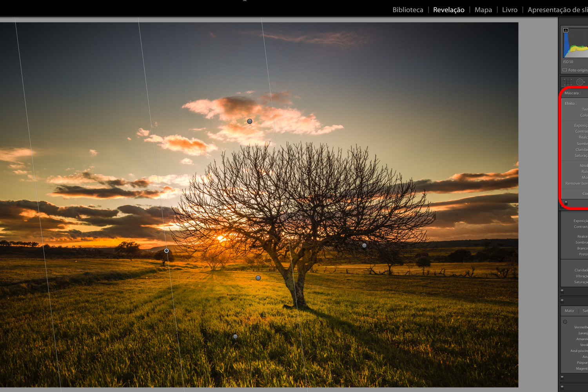Select the spot removal tool
The width and height of the screenshot is (588, 392).
[x=581, y=82]
